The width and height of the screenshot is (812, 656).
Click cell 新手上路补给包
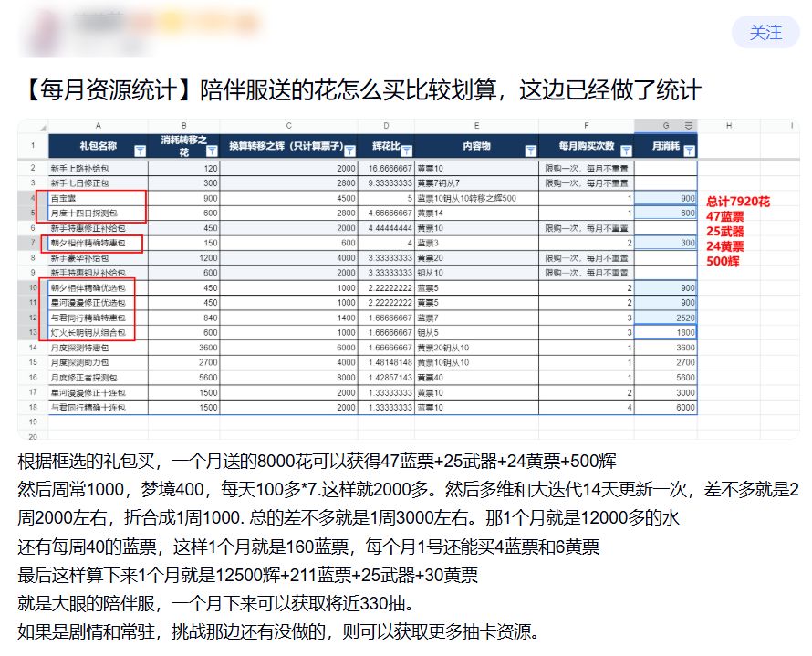tap(99, 168)
